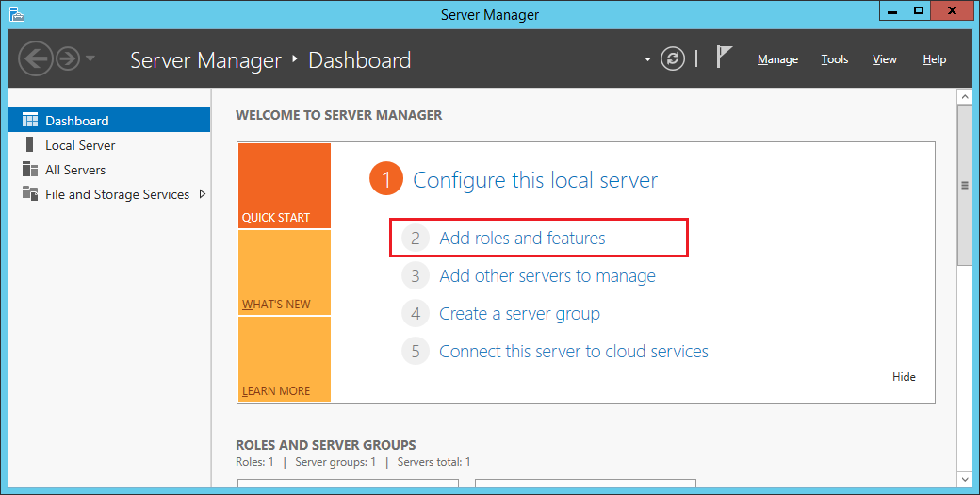
Task: Click Create a server group link
Action: click(519, 314)
